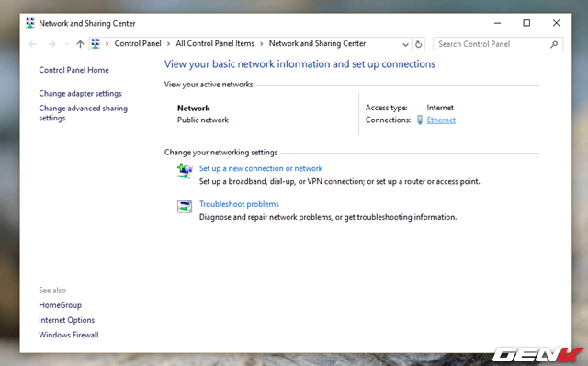Click the Troubleshoot problems icon
588x366 pixels.
pos(185,207)
